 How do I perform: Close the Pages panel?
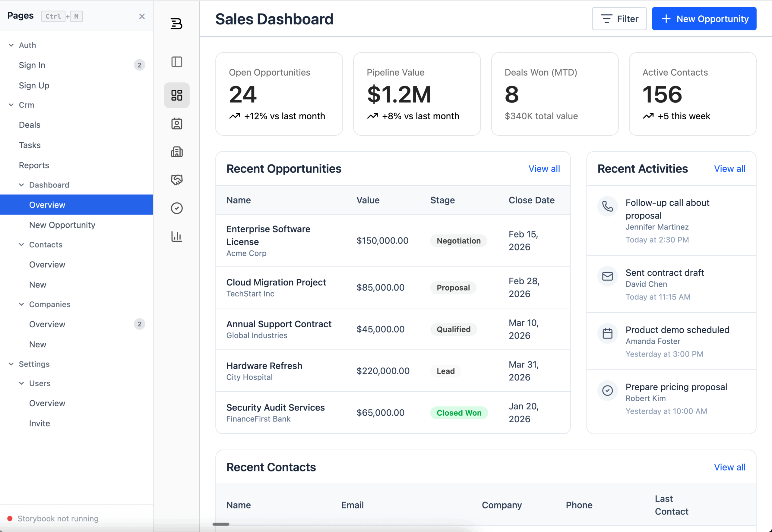[x=142, y=16]
